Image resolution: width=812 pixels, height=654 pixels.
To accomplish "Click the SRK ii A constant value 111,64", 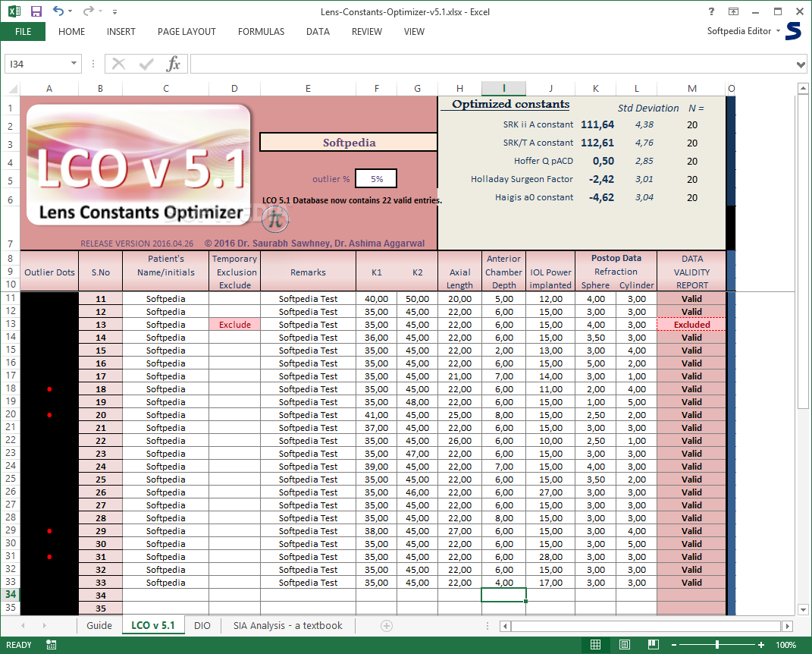I will (597, 124).
